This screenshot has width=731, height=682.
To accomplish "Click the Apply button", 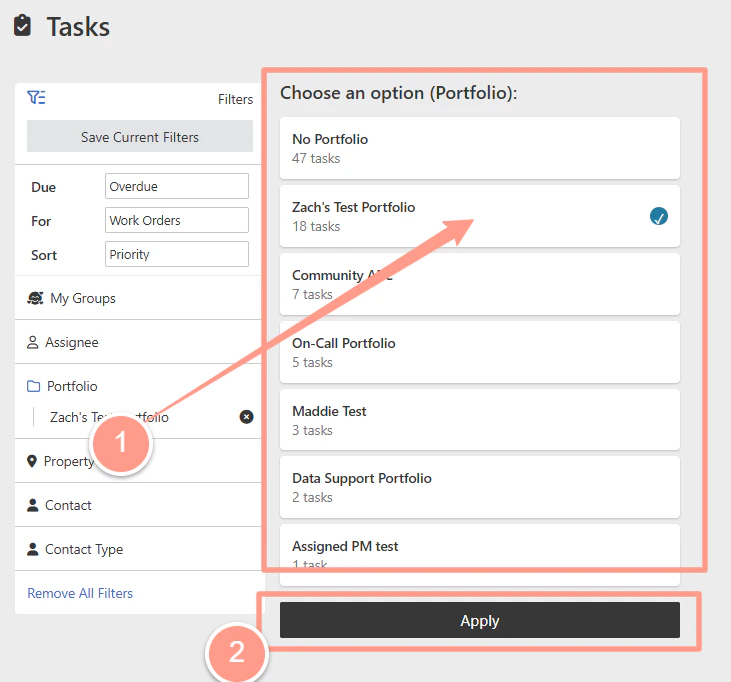I will tap(480, 620).
